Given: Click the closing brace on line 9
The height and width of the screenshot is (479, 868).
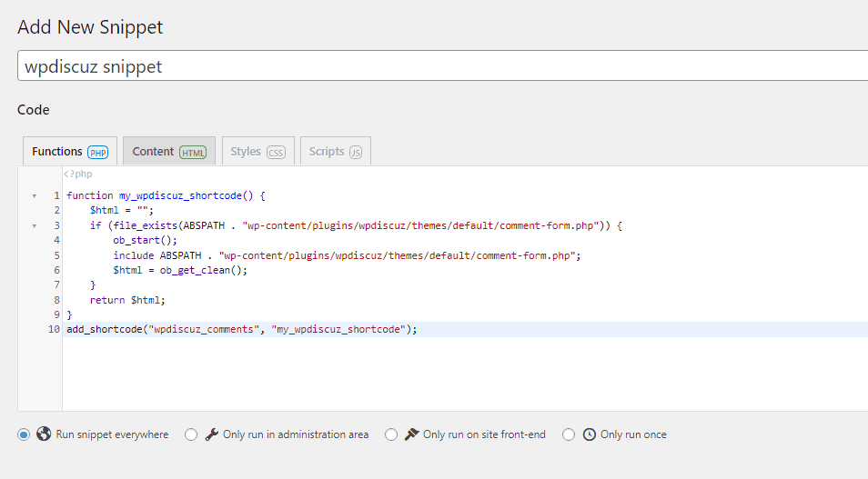Looking at the screenshot, I should coord(69,314).
